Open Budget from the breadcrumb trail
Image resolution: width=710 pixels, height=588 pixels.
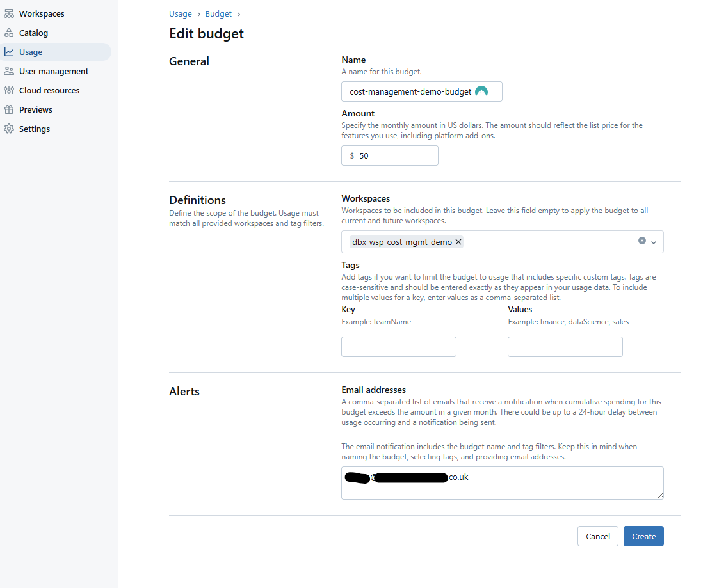tap(218, 13)
